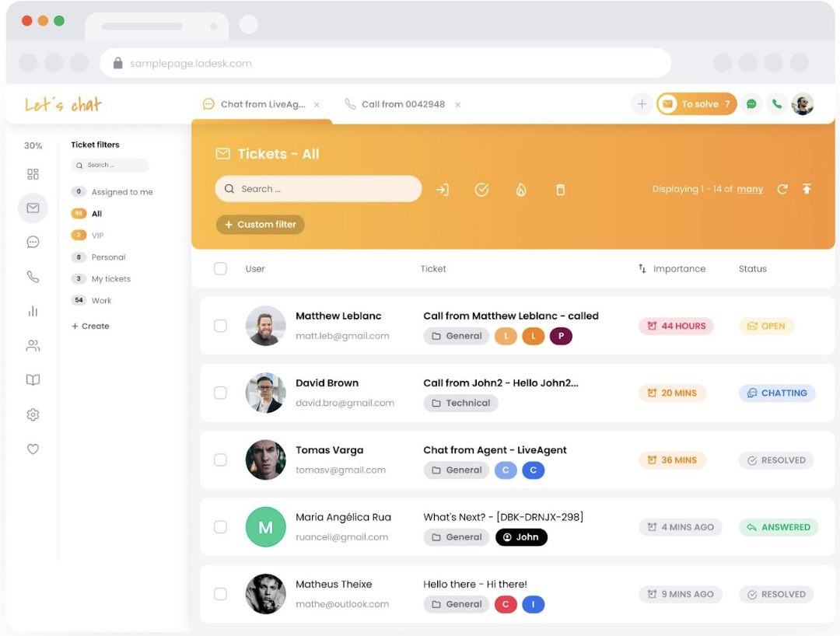Check the Tomas Varga ticket checkbox
This screenshot has height=636, width=840.
[x=220, y=460]
